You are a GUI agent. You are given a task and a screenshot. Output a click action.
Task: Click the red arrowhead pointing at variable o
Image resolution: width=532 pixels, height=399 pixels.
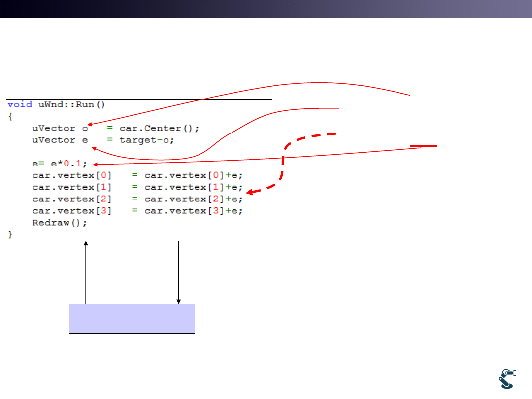pos(92,125)
